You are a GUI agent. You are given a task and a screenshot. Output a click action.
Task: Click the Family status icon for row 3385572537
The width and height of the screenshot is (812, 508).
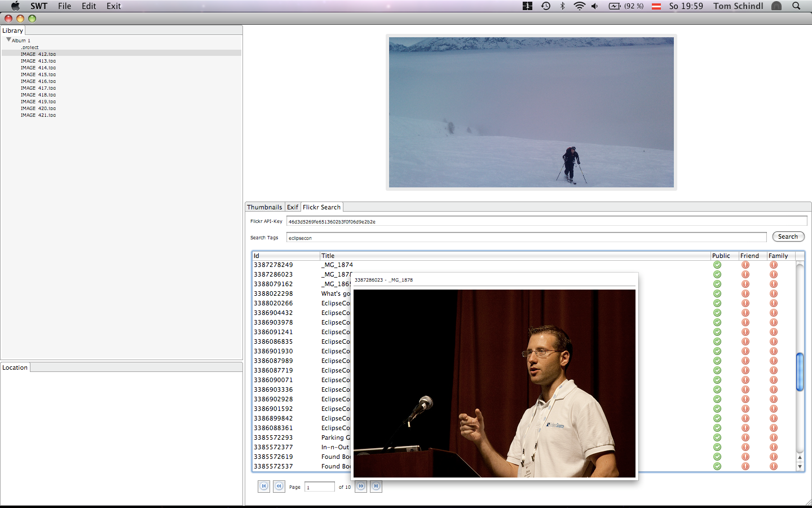click(x=774, y=466)
